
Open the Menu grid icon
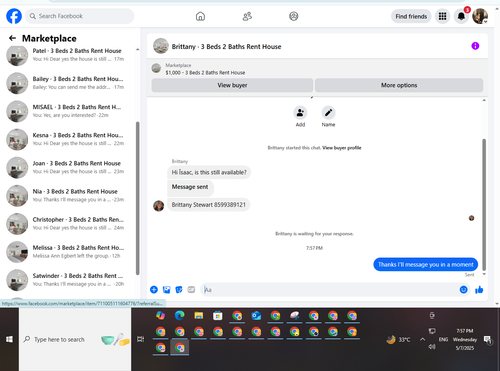[442, 16]
